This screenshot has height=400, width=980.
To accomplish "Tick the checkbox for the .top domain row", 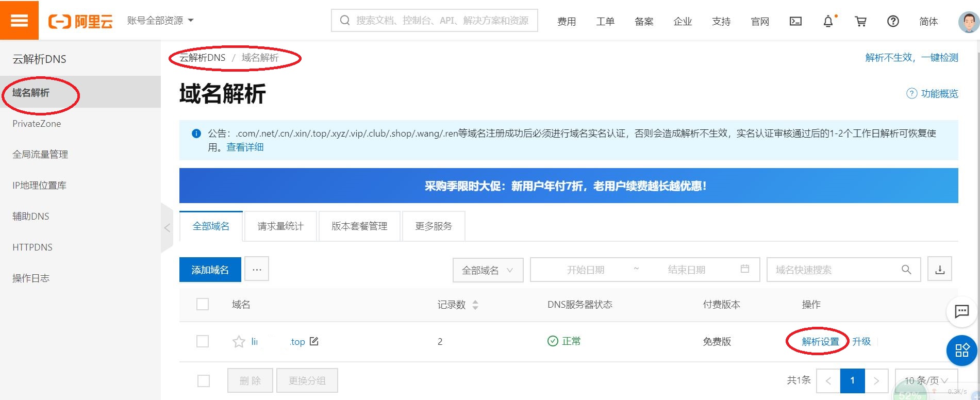I will [x=203, y=341].
